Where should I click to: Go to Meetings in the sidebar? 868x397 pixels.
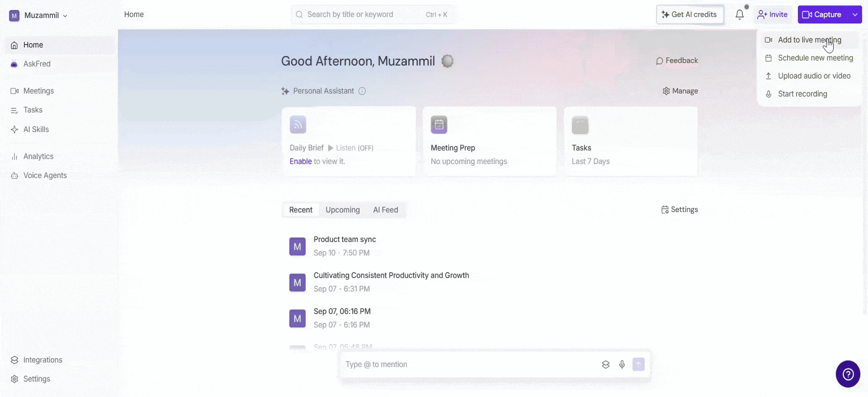60,91
